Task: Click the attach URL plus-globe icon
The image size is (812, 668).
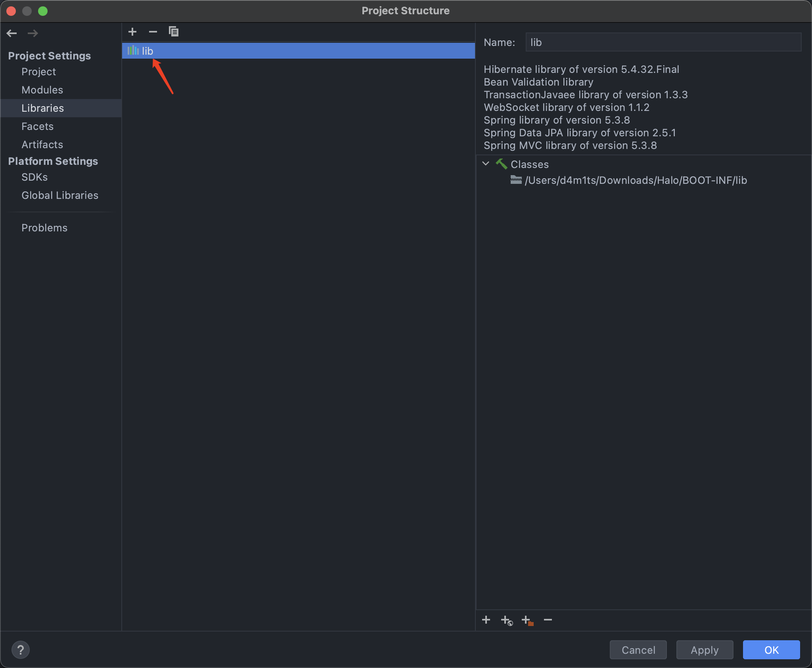Action: coord(507,620)
